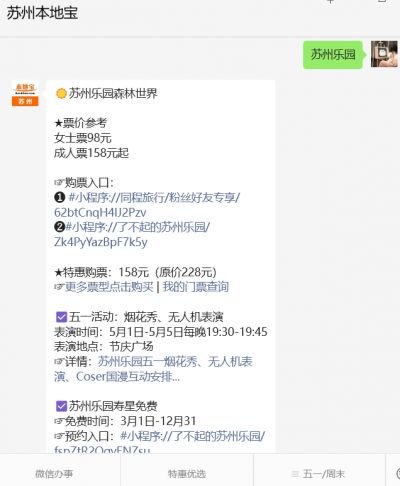Click the sent 苏州乐园 message bubble
Screen dimensions: 400x486
[333, 55]
